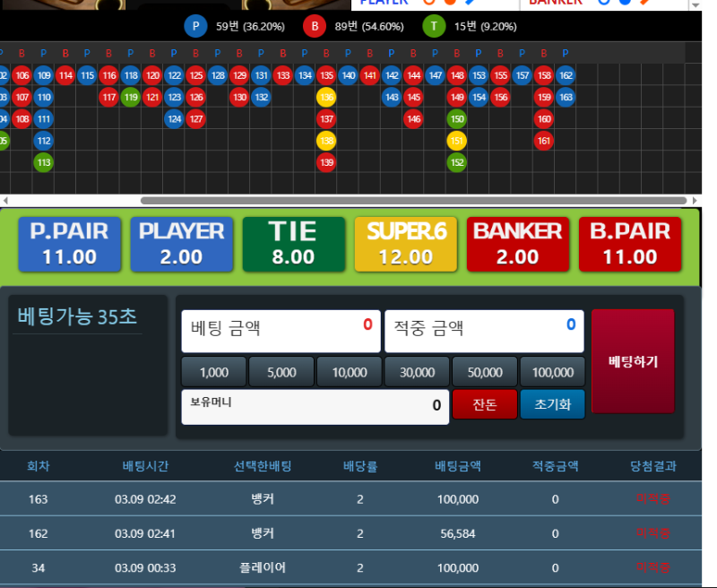Screen dimensions: 717x588
Task: Click the 베팅 금액 amount field
Action: (281, 331)
